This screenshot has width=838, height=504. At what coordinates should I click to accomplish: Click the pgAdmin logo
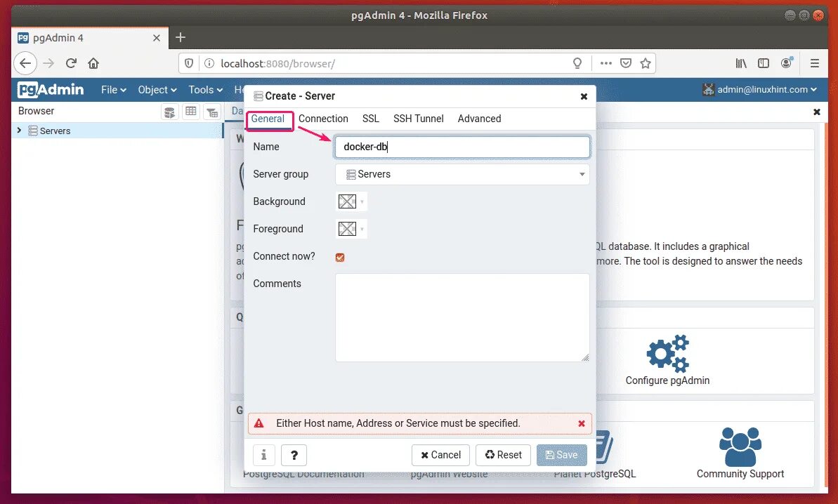tap(51, 89)
